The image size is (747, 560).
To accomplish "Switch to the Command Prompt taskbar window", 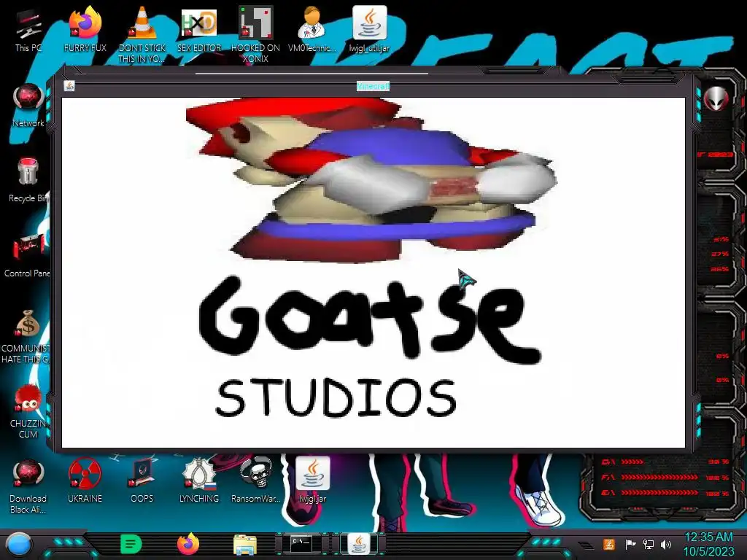I will point(302,543).
